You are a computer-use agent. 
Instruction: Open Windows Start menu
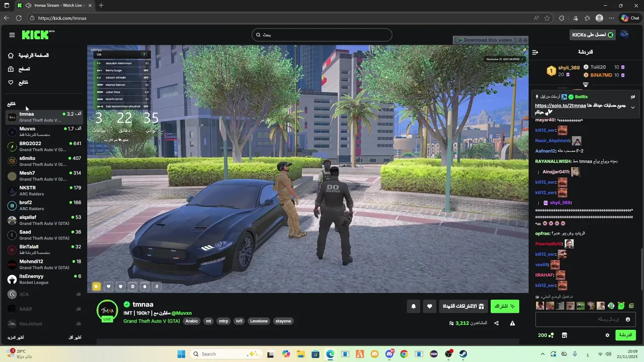pyautogui.click(x=181, y=354)
